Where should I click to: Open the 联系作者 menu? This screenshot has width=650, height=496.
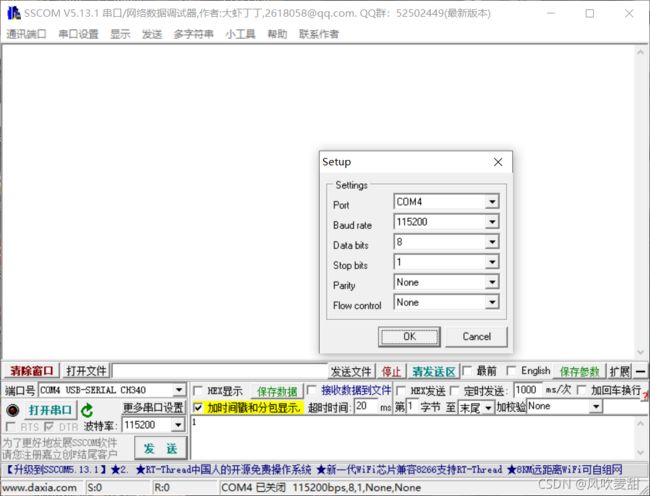pyautogui.click(x=319, y=34)
